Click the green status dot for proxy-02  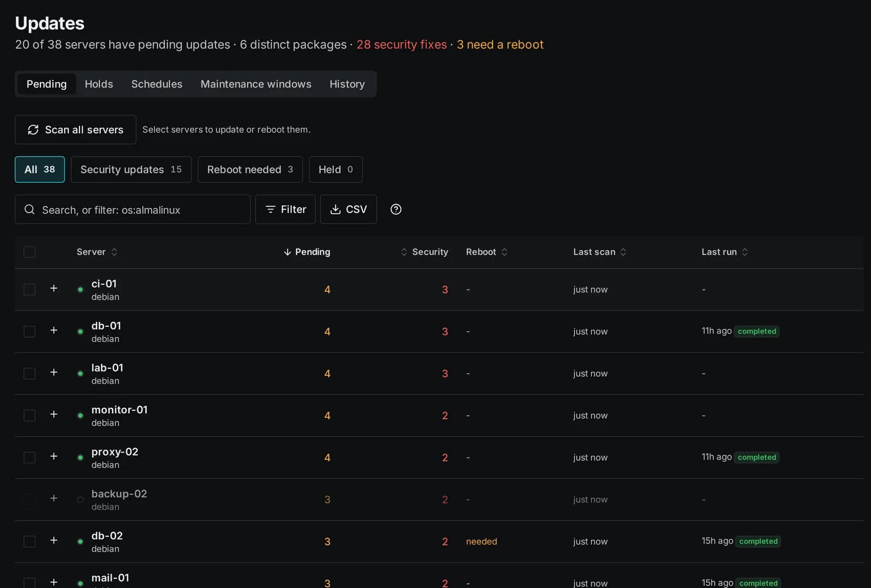pyautogui.click(x=81, y=457)
